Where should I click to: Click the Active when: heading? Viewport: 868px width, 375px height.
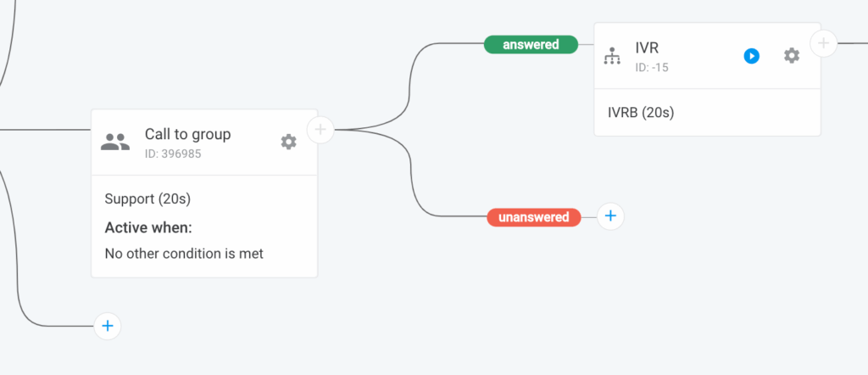coord(148,227)
